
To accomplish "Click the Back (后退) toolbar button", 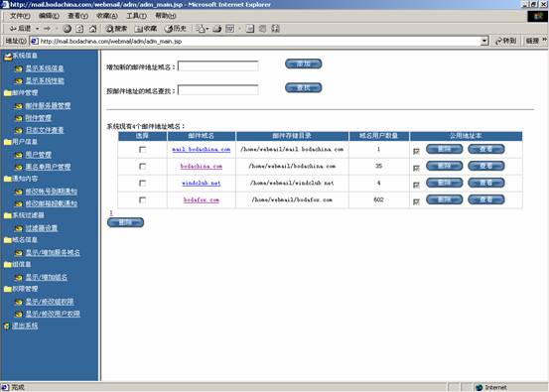I will (x=20, y=29).
